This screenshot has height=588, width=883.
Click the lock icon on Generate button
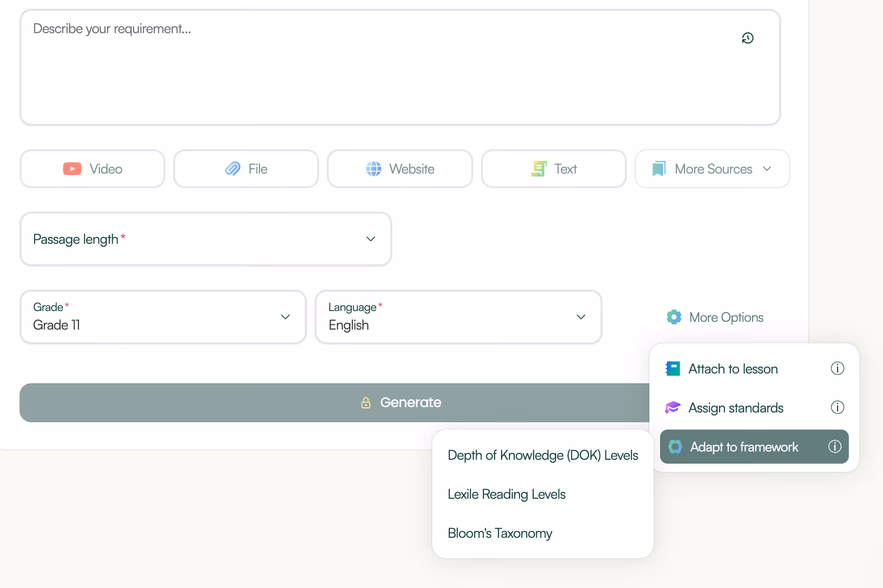[366, 403]
